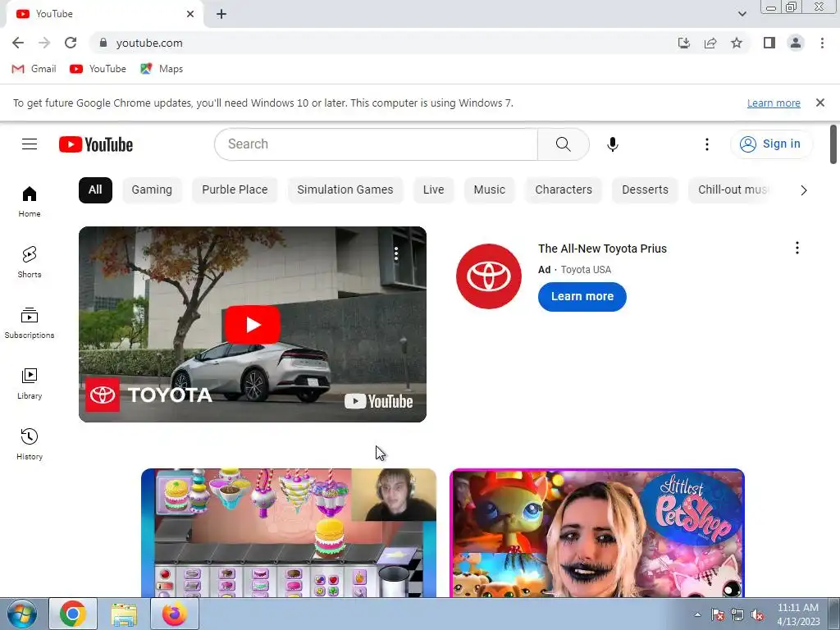The image size is (840, 630).
Task: Reload the page with the refresh icon
Action: (71, 43)
